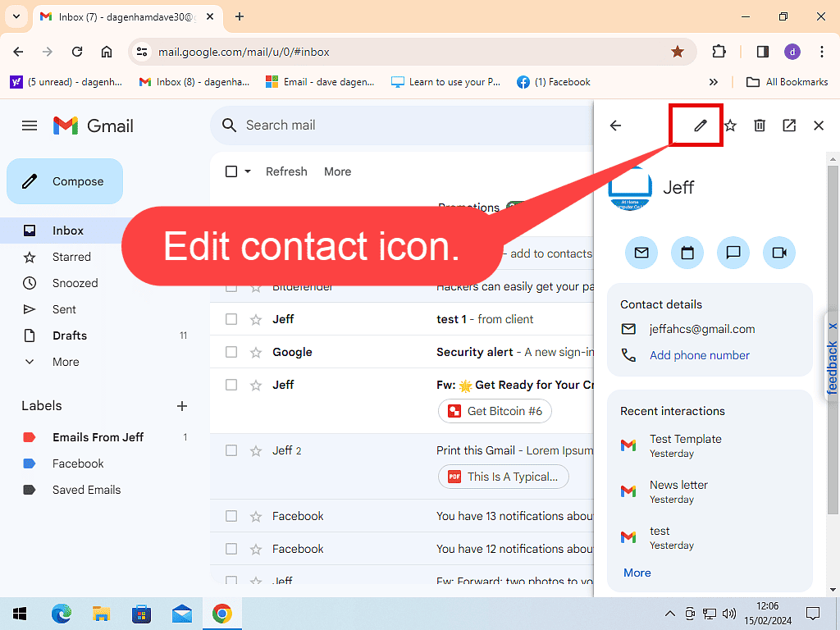
Task: Click Add phone number link
Action: [699, 355]
